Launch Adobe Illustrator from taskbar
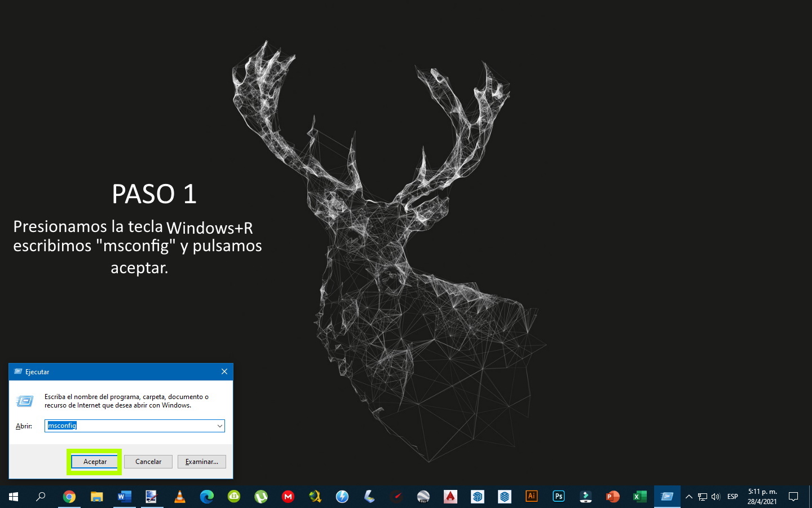 (x=531, y=497)
